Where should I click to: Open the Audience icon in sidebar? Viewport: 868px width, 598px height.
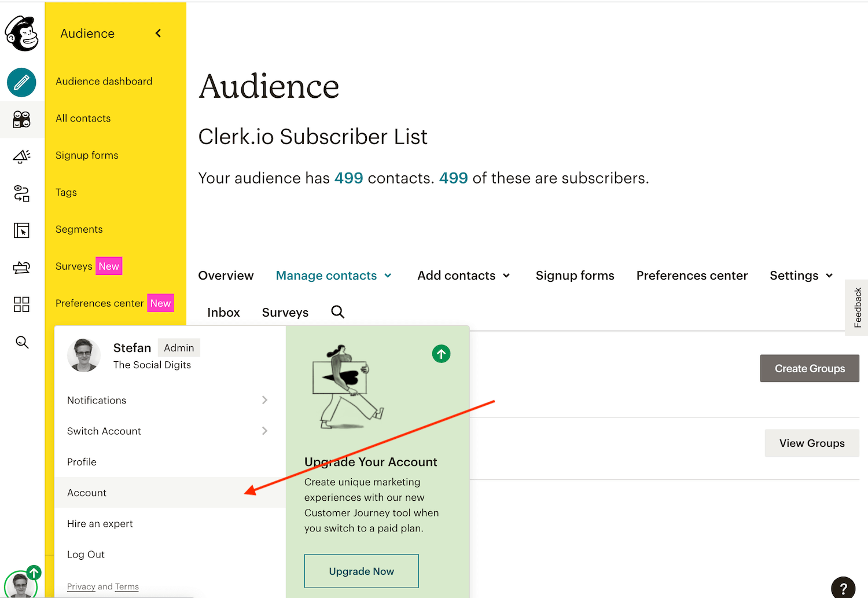tap(21, 119)
